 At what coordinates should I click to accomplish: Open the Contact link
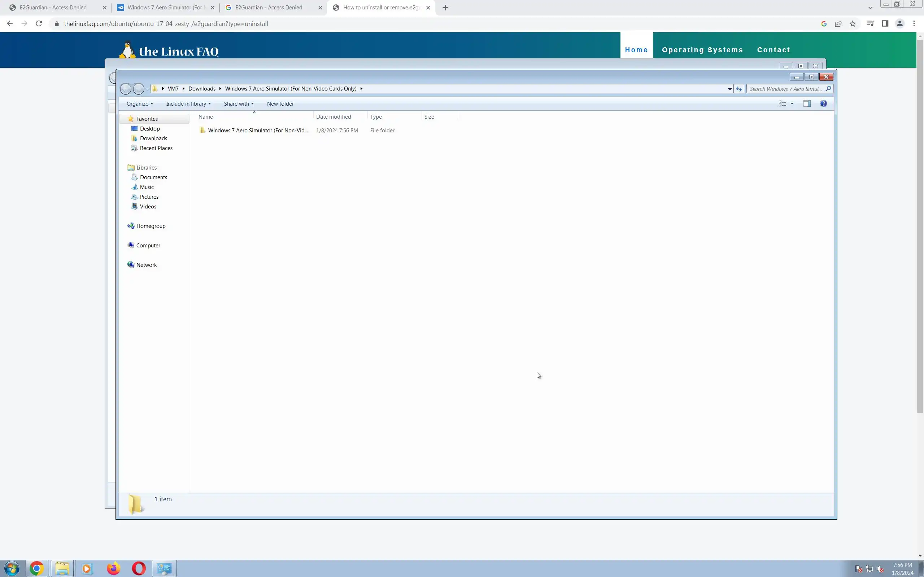coord(773,50)
